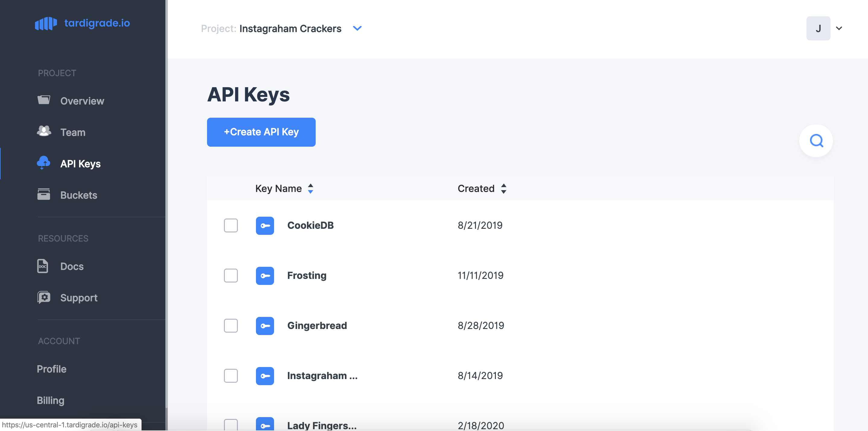Open the Profile page
The image size is (868, 431).
[x=52, y=369]
